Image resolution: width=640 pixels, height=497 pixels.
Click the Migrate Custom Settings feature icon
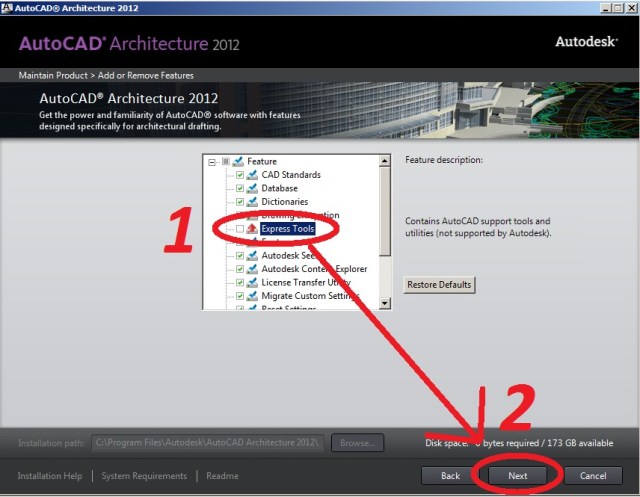[252, 296]
